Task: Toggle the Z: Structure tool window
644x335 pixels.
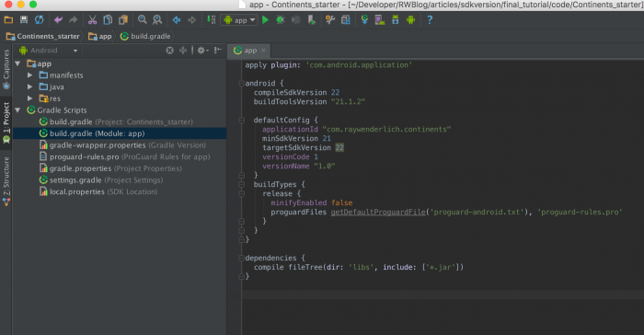Action: pyautogui.click(x=6, y=181)
